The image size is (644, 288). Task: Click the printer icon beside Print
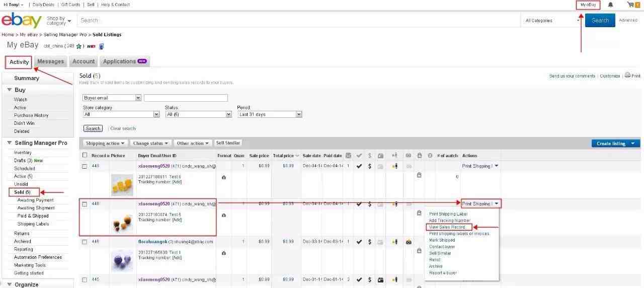click(627, 76)
